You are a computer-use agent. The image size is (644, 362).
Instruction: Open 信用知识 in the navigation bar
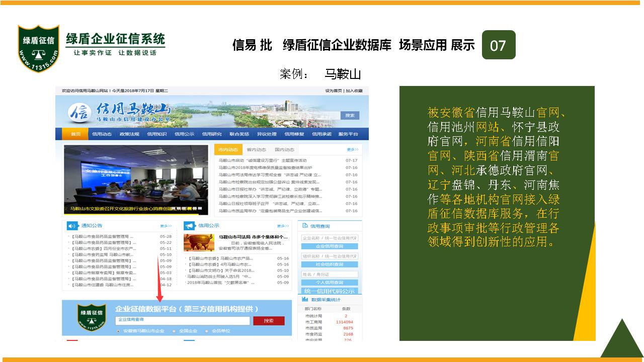coord(156,134)
